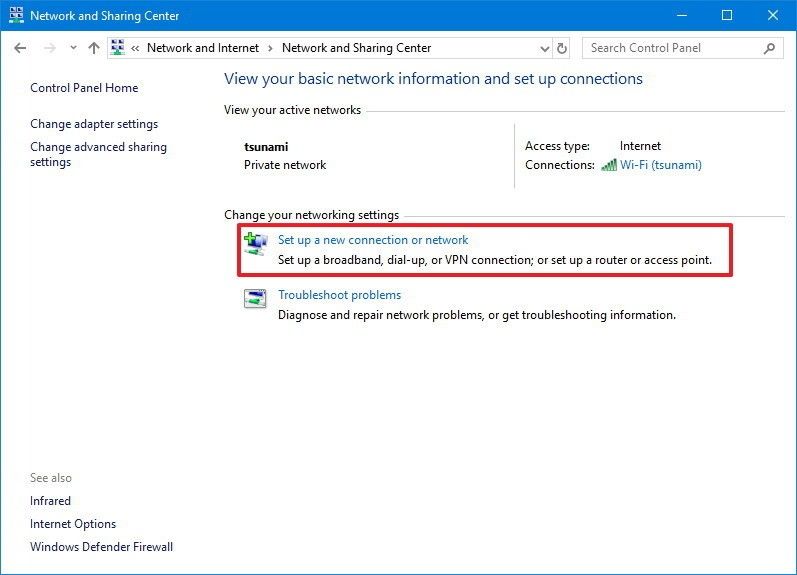Viewport: 797px width, 575px height.
Task: Click the Access type Internet value
Action: click(640, 146)
